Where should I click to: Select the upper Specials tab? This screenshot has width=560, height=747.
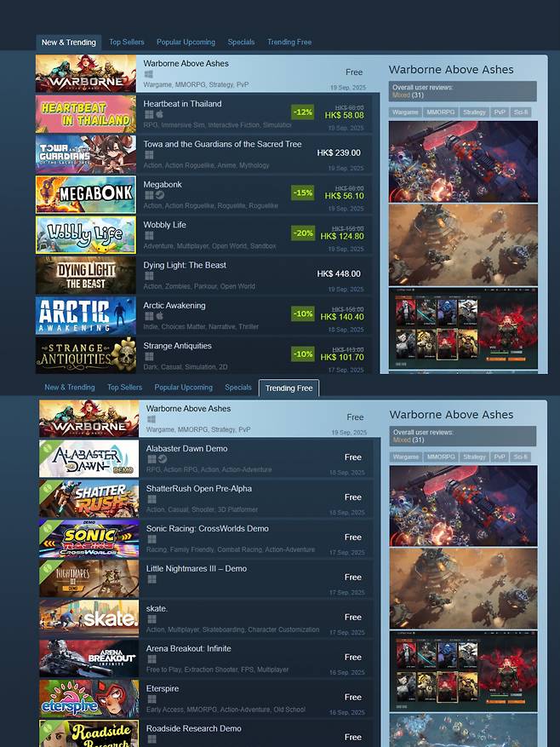[x=241, y=42]
